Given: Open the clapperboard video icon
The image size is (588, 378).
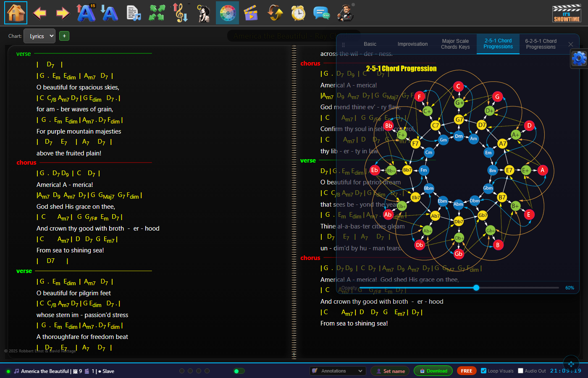Looking at the screenshot, I should tap(251, 13).
